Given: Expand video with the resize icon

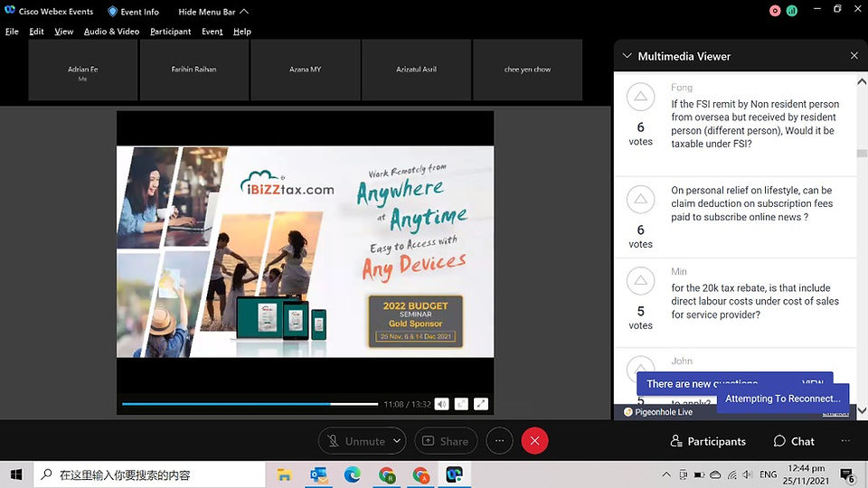Looking at the screenshot, I should point(461,405).
